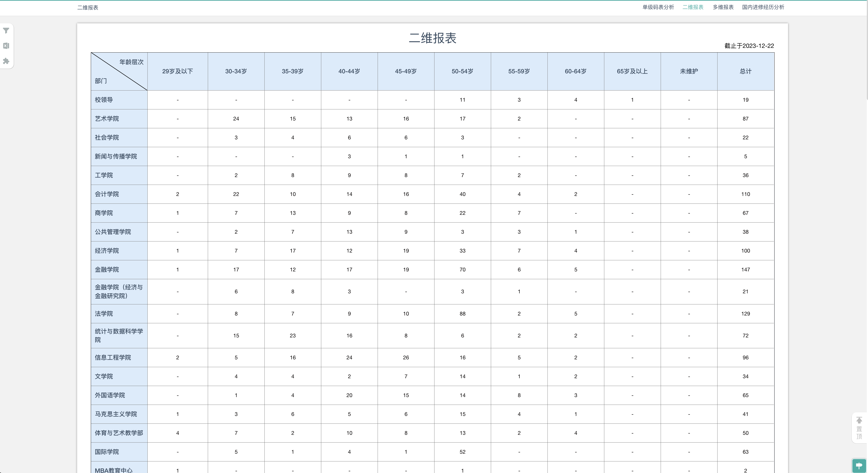This screenshot has width=868, height=473.
Task: Click the puzzle piece plugin icon
Action: (6, 61)
